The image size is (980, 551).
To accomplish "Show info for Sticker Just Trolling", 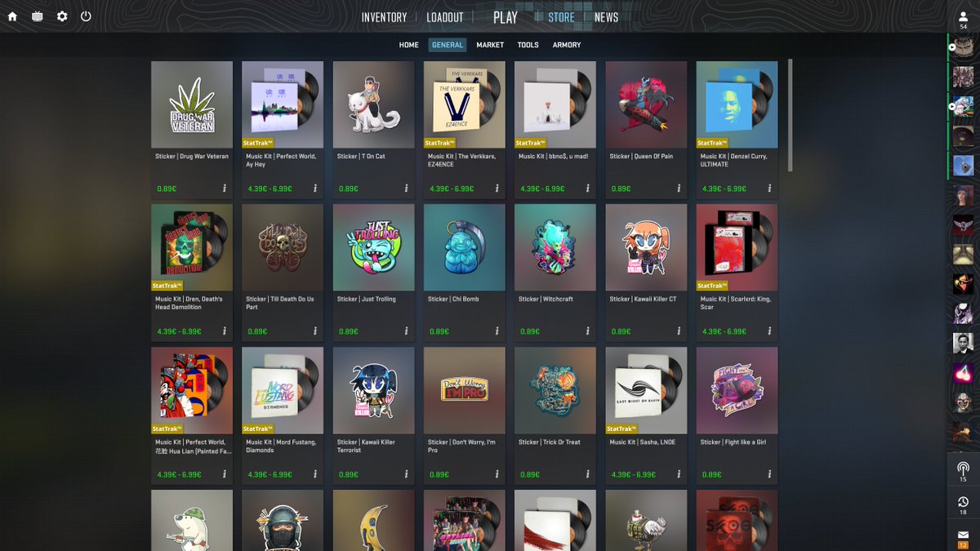I will click(406, 331).
